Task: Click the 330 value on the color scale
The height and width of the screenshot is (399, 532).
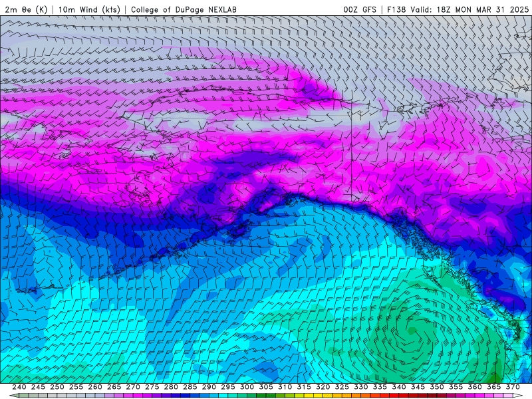Action: 361,387
